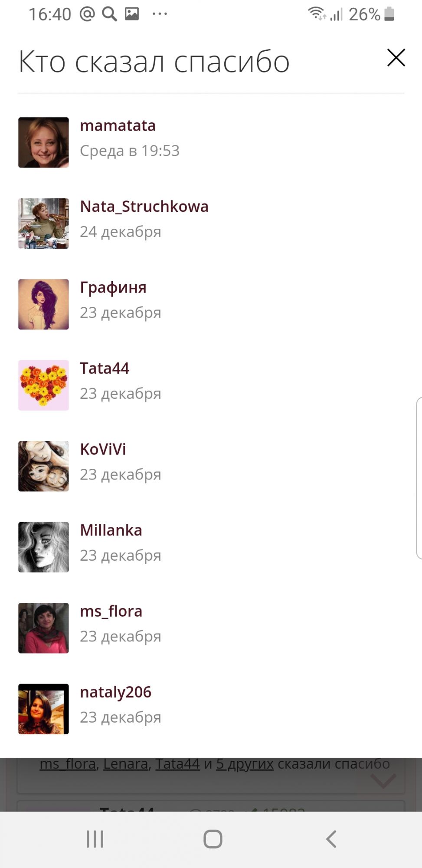422x868 pixels.
Task: Tap nataly206's avatar photo
Action: pyautogui.click(x=43, y=709)
